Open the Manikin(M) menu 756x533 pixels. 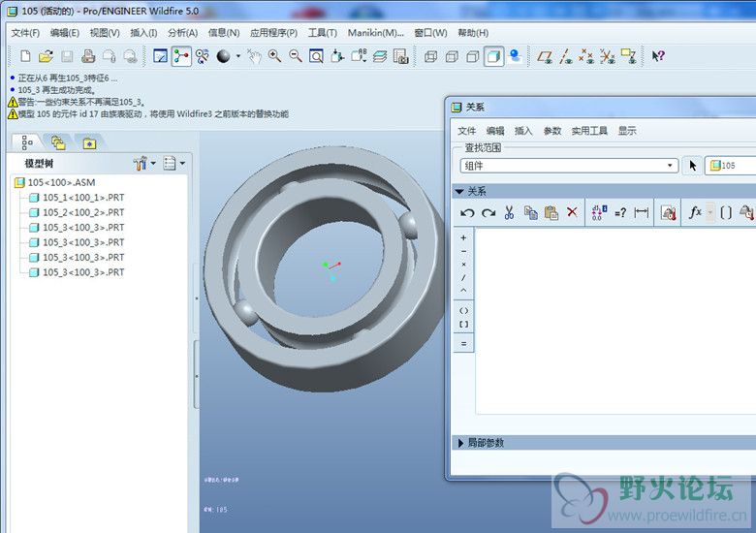pyautogui.click(x=376, y=33)
